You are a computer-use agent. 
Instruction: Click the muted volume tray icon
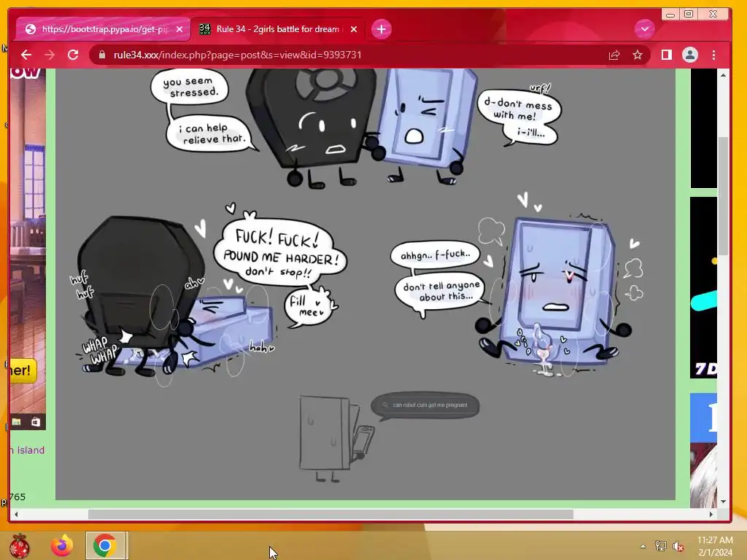coord(678,546)
